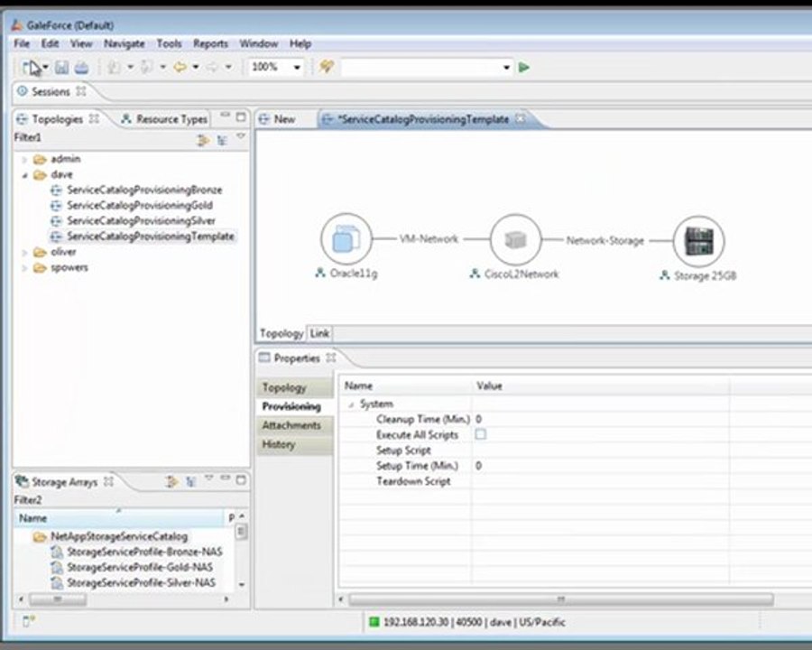
Task: Open ServiceCatalogProvisioningSilver topology
Action: [141, 221]
